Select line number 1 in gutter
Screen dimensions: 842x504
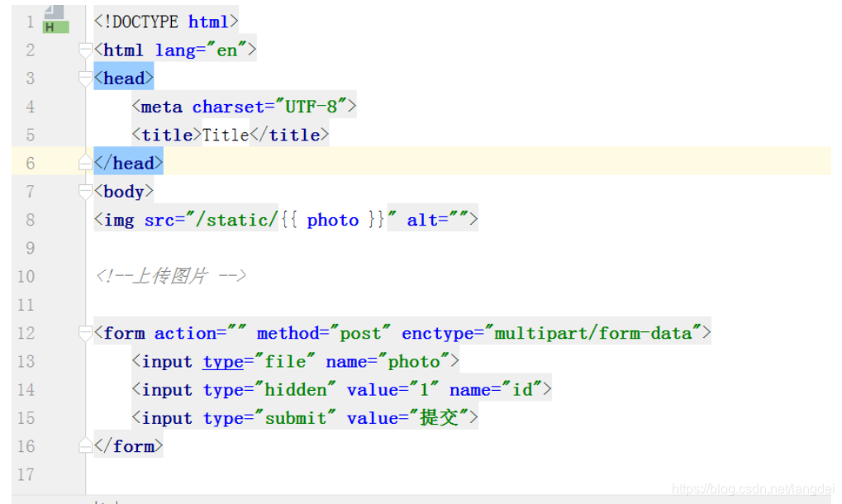[x=30, y=22]
